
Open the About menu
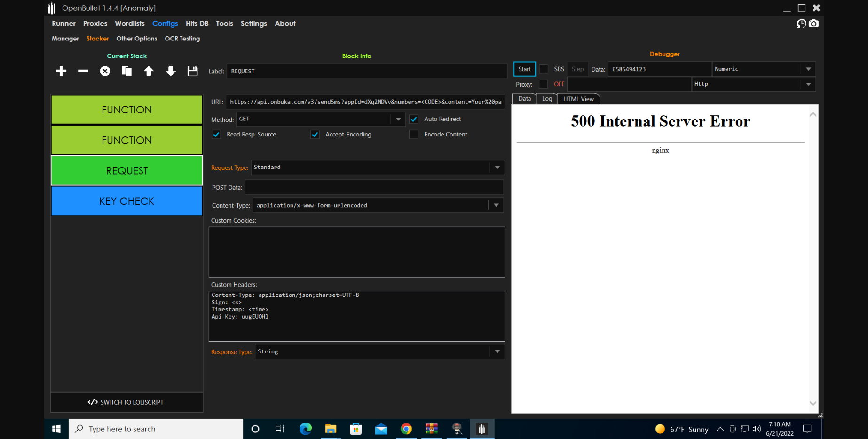[x=285, y=24]
